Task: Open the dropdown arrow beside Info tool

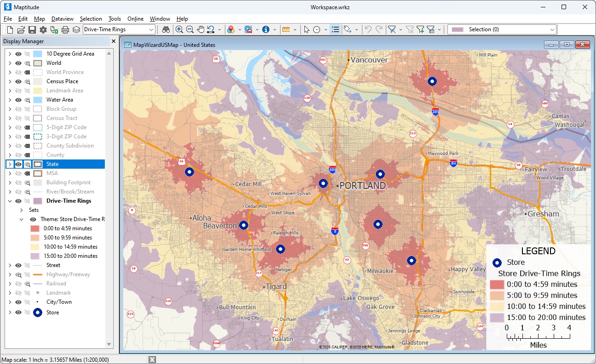Action: coord(275,29)
